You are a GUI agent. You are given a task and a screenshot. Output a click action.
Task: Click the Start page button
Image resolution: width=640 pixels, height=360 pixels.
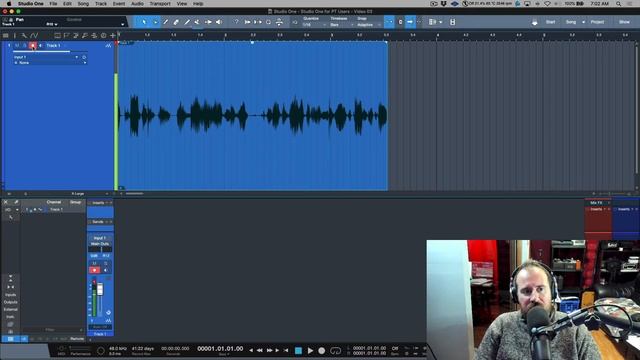pos(550,22)
